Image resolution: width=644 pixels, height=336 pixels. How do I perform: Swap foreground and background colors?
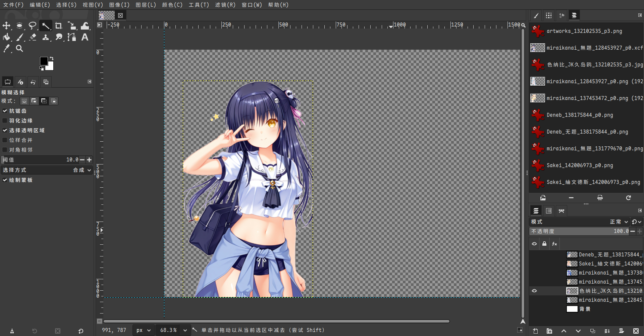(52, 58)
